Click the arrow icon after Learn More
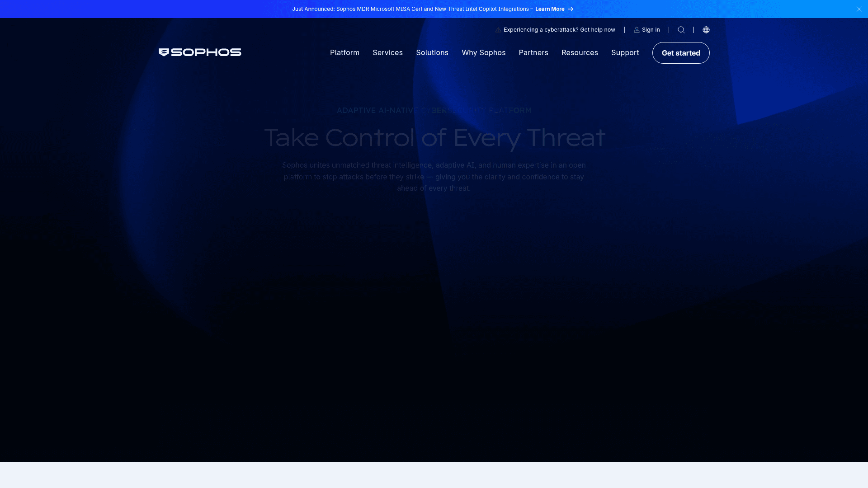 (x=570, y=9)
